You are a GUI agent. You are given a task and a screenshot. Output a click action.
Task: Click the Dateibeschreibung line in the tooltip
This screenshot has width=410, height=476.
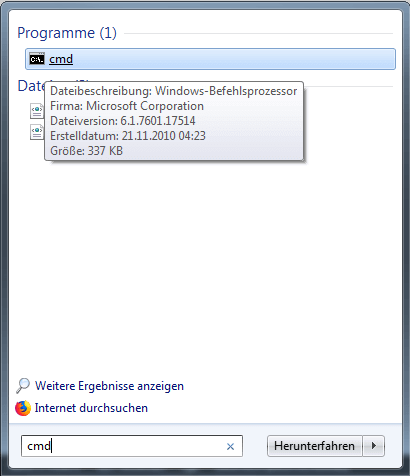[x=173, y=91]
